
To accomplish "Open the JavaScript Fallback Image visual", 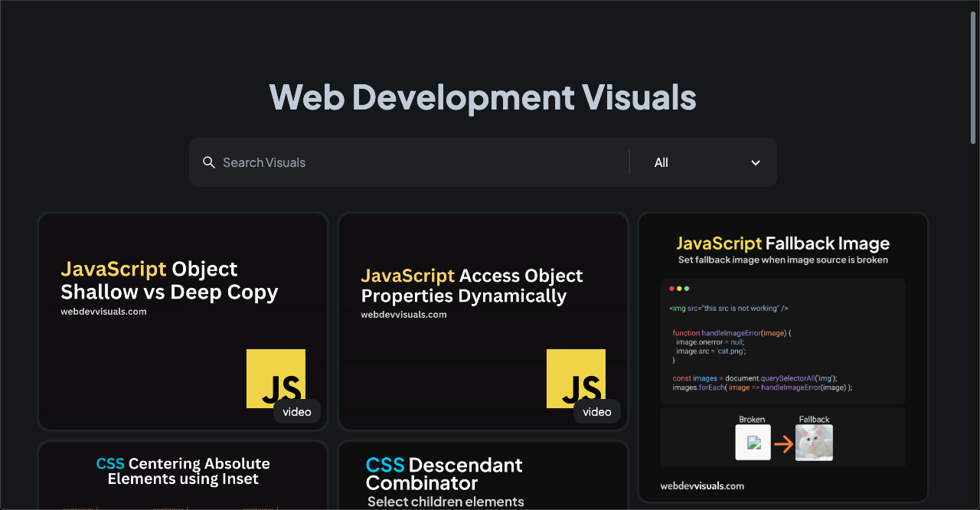I will click(783, 358).
